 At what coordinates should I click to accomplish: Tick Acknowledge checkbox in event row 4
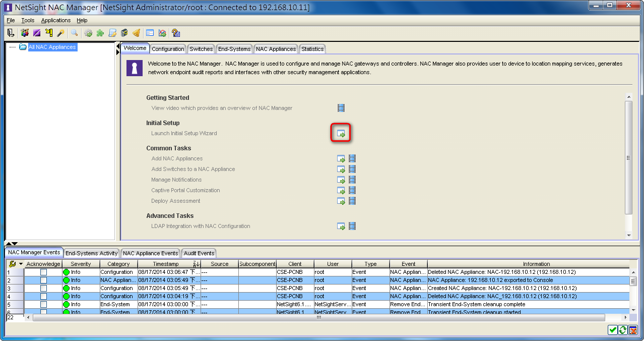pos(43,296)
